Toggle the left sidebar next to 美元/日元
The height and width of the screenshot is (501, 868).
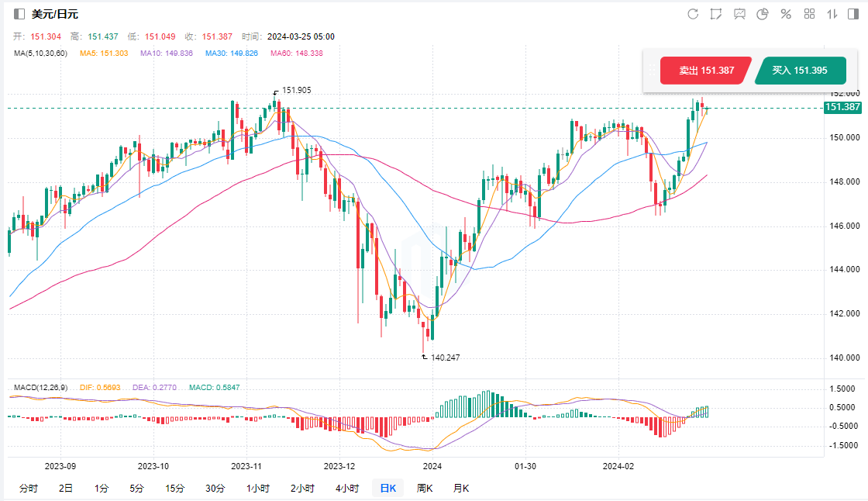19,14
